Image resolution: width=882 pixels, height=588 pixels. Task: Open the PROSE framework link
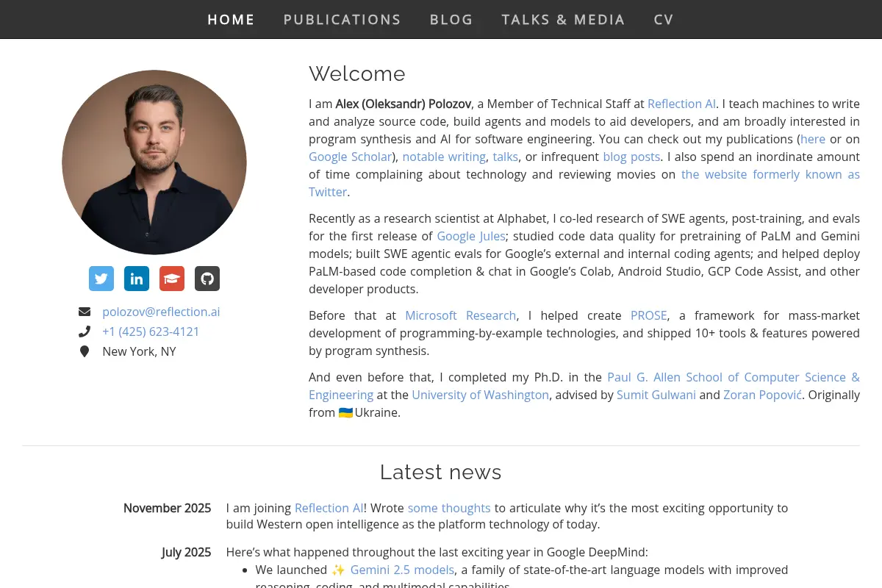tap(649, 315)
